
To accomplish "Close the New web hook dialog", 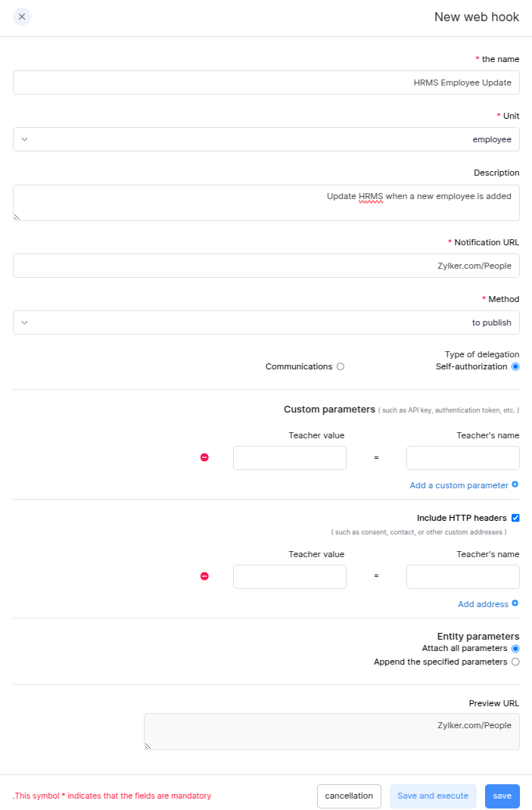I will 22,16.
